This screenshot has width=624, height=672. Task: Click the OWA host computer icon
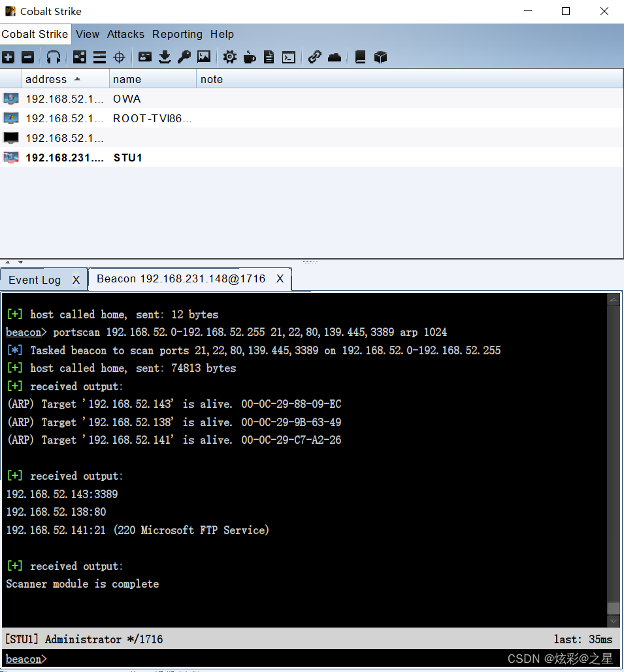coord(11,99)
